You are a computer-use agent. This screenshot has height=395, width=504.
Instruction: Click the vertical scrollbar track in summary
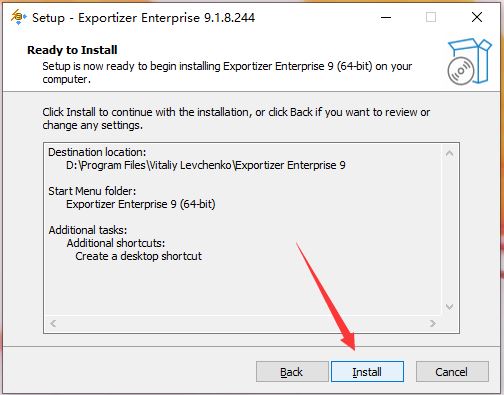(x=449, y=230)
